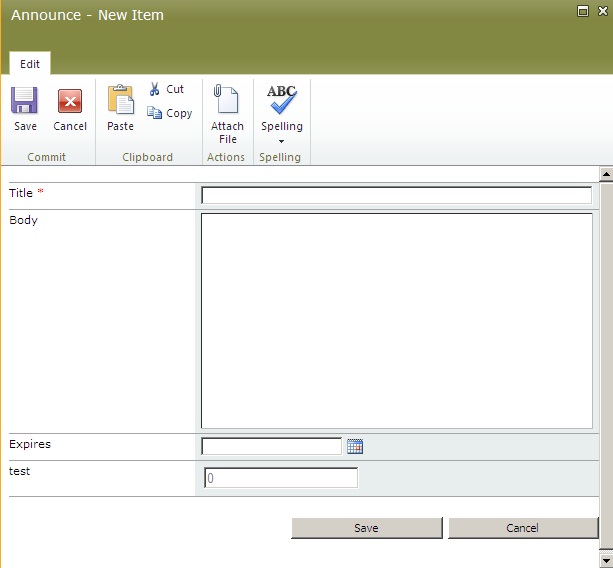This screenshot has height=568, width=613.
Task: Click the bottom Cancel button
Action: (523, 528)
